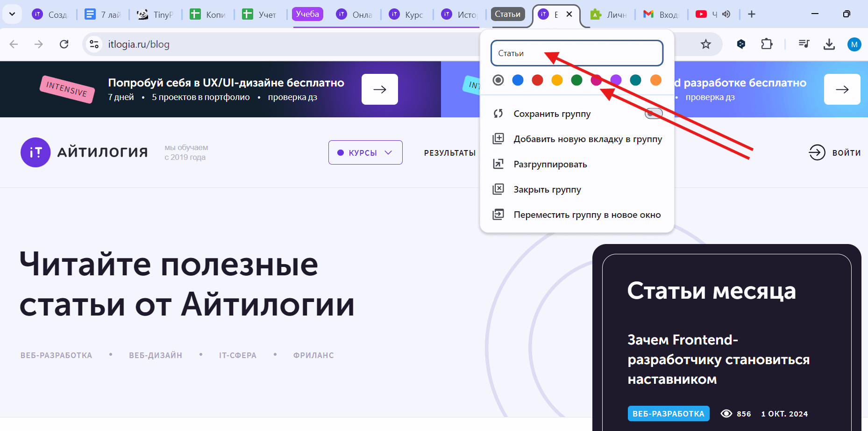Image resolution: width=868 pixels, height=431 pixels.
Task: Select Закрыть группу from the menu
Action: [547, 190]
